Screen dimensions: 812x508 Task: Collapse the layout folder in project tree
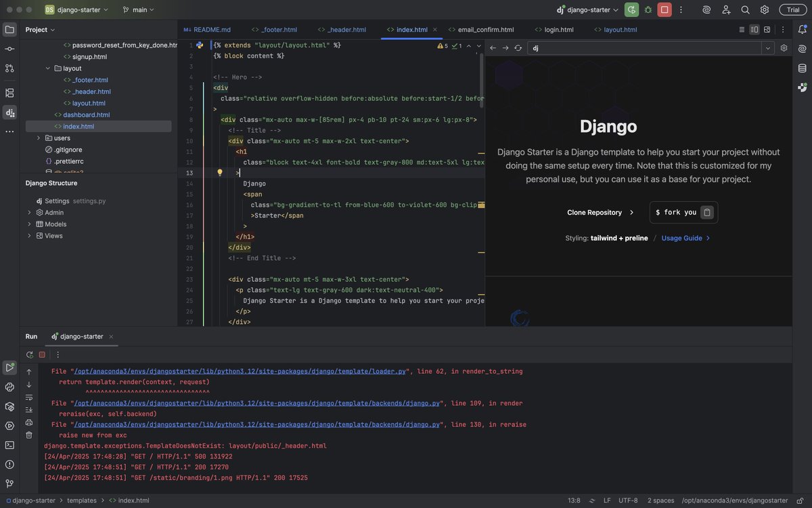coord(48,68)
